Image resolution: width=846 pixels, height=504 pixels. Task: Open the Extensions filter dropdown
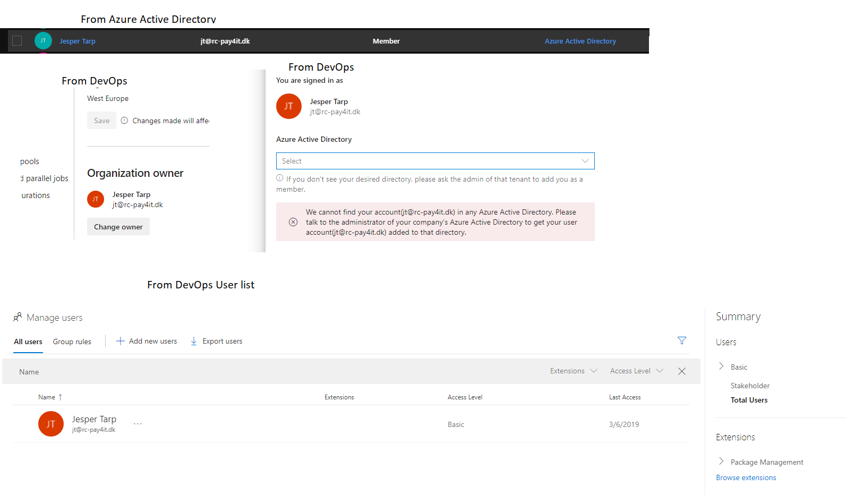[574, 371]
